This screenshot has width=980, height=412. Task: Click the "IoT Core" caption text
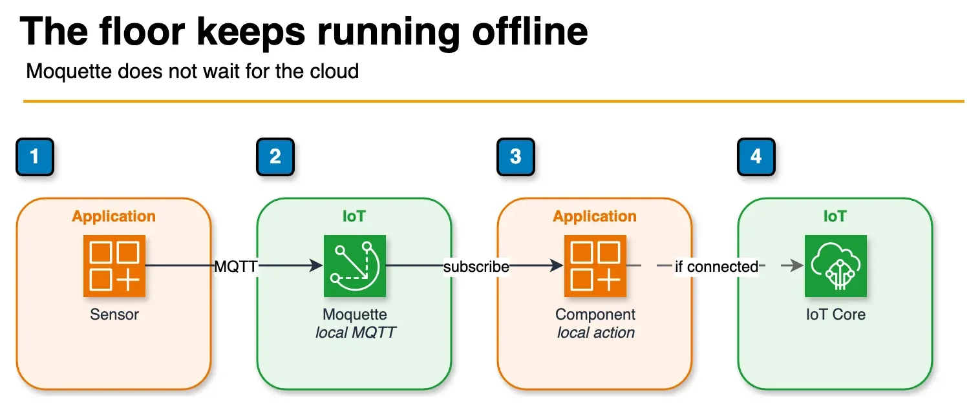[x=836, y=314]
